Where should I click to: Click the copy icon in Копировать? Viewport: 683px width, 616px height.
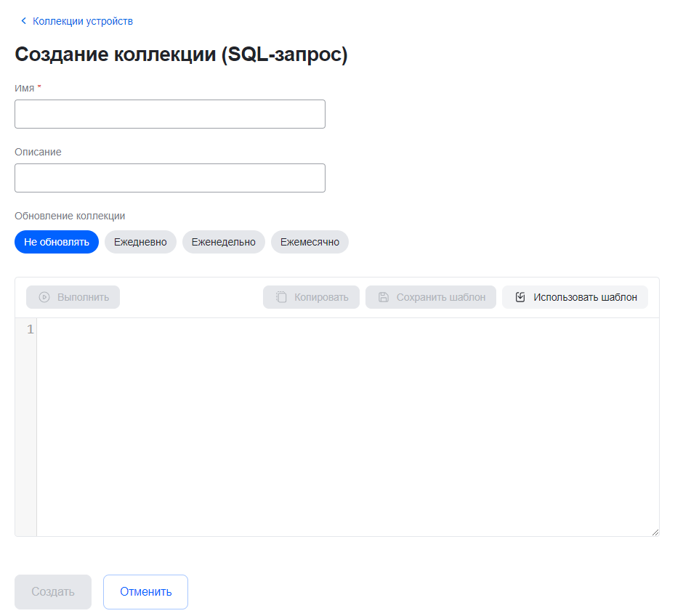281,297
